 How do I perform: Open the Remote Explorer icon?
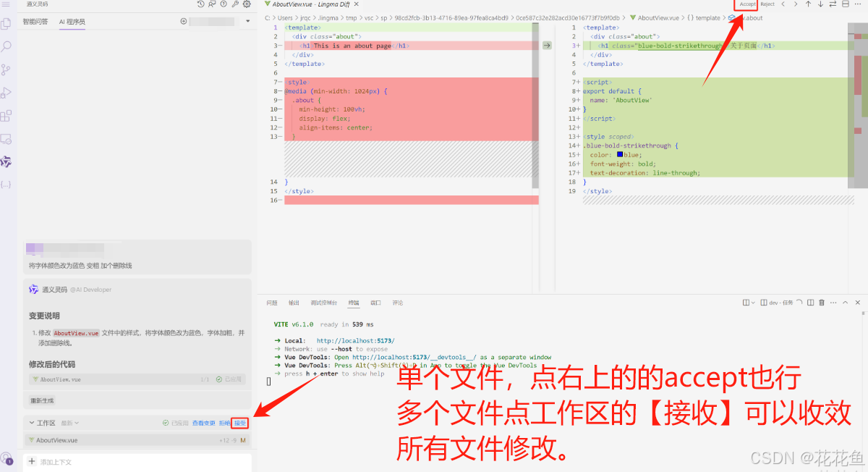coord(7,138)
